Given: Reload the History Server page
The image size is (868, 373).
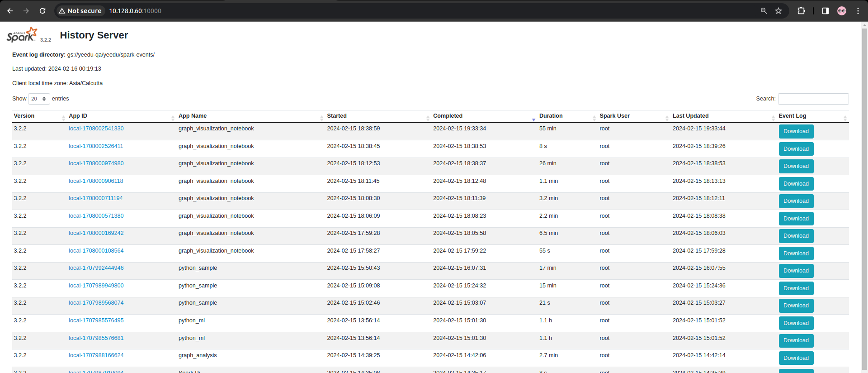Looking at the screenshot, I should tap(42, 11).
